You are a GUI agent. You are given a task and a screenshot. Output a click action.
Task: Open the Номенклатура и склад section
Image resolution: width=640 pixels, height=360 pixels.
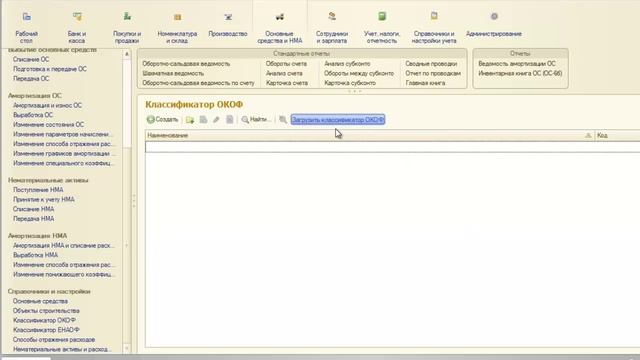[x=177, y=27]
